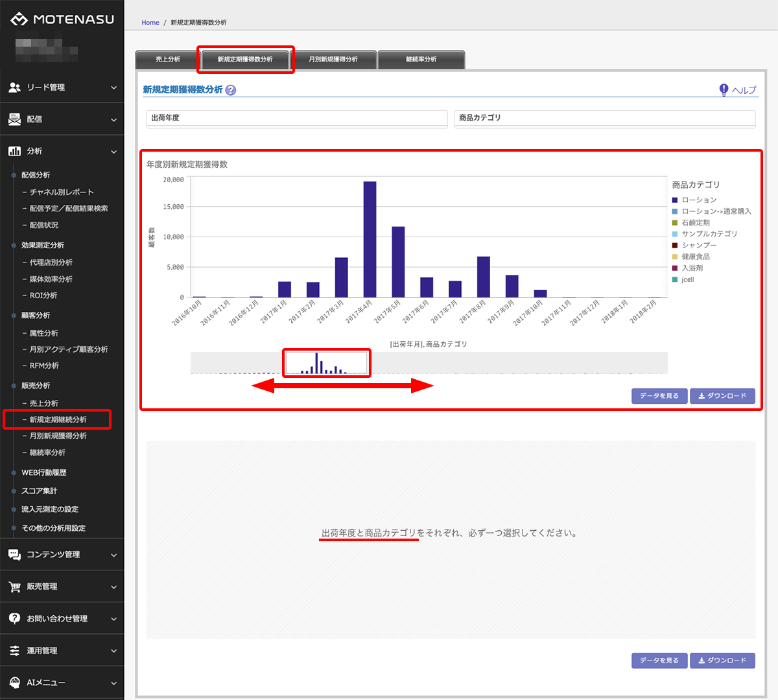Click the AIメニュー head icon
The width and height of the screenshot is (778, 700).
(14, 682)
